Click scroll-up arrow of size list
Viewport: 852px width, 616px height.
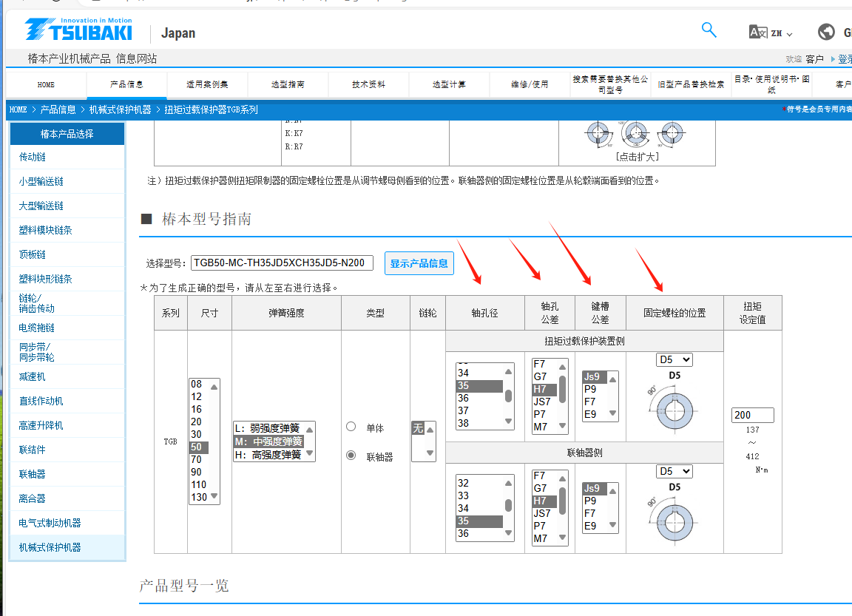point(214,387)
